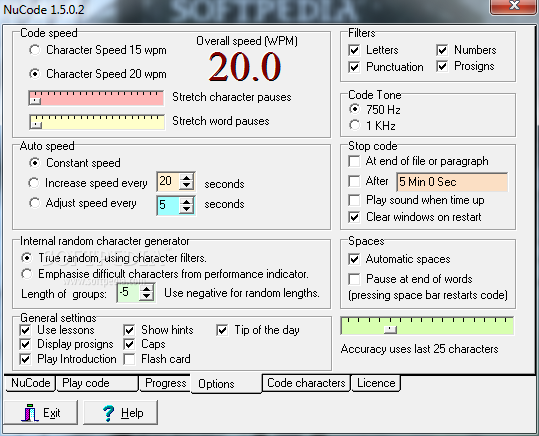
Task: Toggle Show hints checkbox
Action: click(129, 330)
